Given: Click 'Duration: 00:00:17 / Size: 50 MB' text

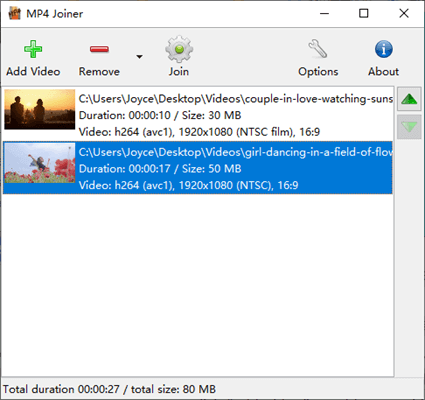Looking at the screenshot, I should click(160, 169).
